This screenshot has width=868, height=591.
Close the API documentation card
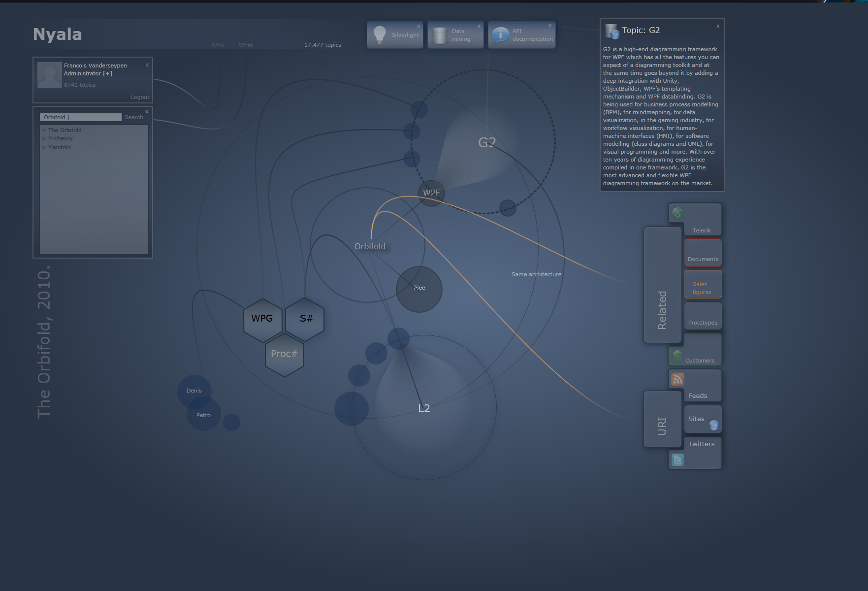pos(550,26)
